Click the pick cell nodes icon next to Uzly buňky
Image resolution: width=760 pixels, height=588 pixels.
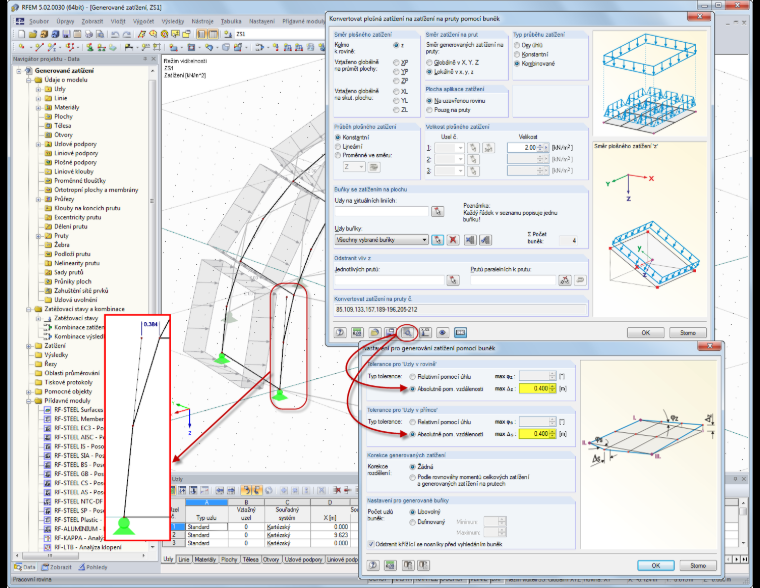(x=437, y=239)
